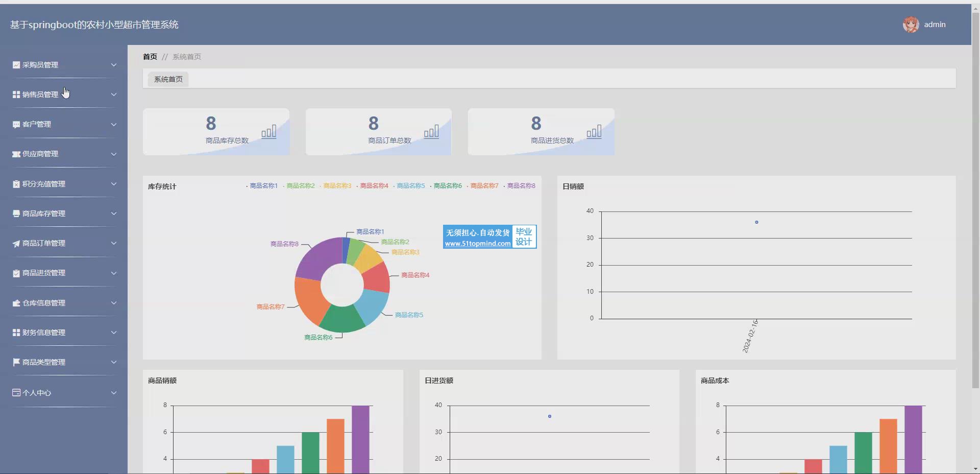This screenshot has height=474, width=980.
Task: Click the 仓库信息管理 icon
Action: (x=16, y=303)
